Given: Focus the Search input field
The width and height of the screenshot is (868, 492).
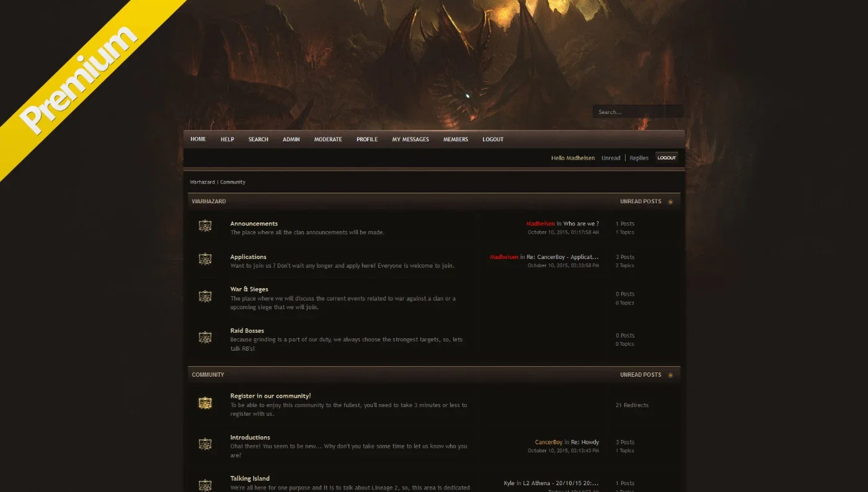Looking at the screenshot, I should [638, 112].
